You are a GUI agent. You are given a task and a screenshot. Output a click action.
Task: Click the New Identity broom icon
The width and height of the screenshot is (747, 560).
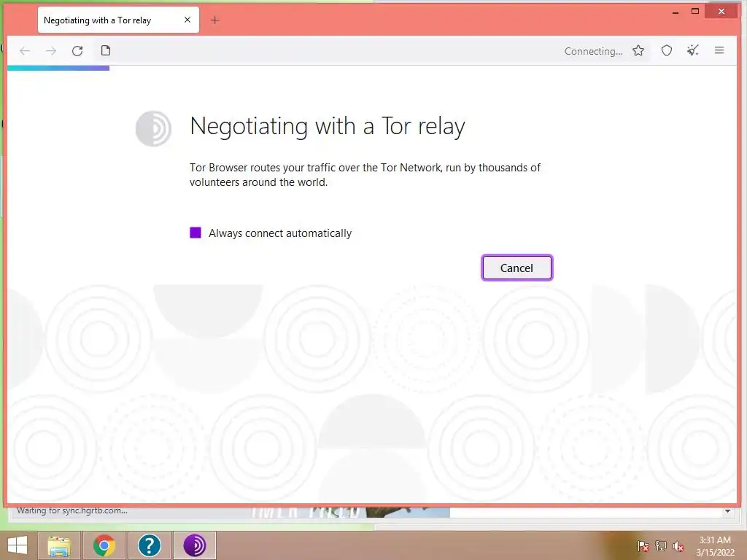coord(693,50)
